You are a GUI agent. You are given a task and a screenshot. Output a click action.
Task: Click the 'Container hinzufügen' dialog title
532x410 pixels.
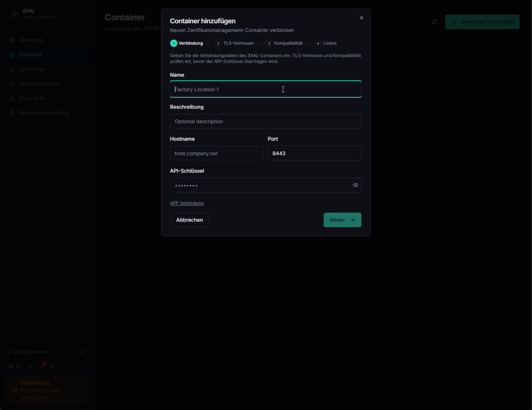[203, 21]
